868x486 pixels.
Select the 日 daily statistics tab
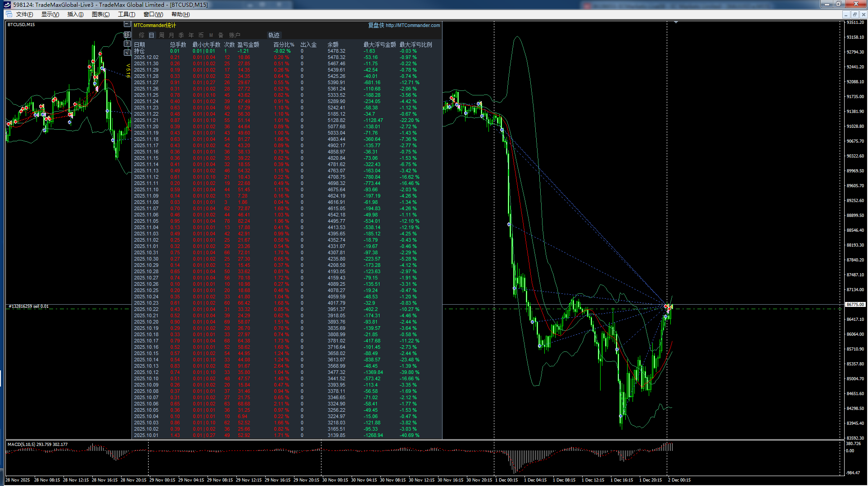[x=152, y=35]
